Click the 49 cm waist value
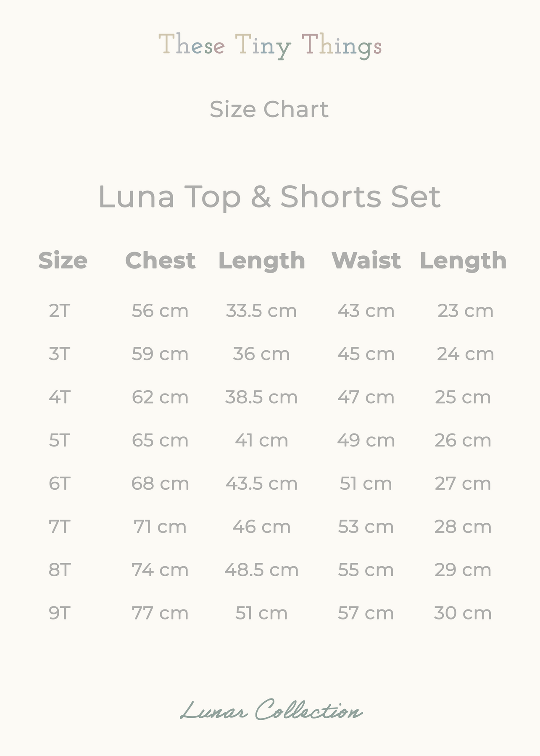 [366, 441]
